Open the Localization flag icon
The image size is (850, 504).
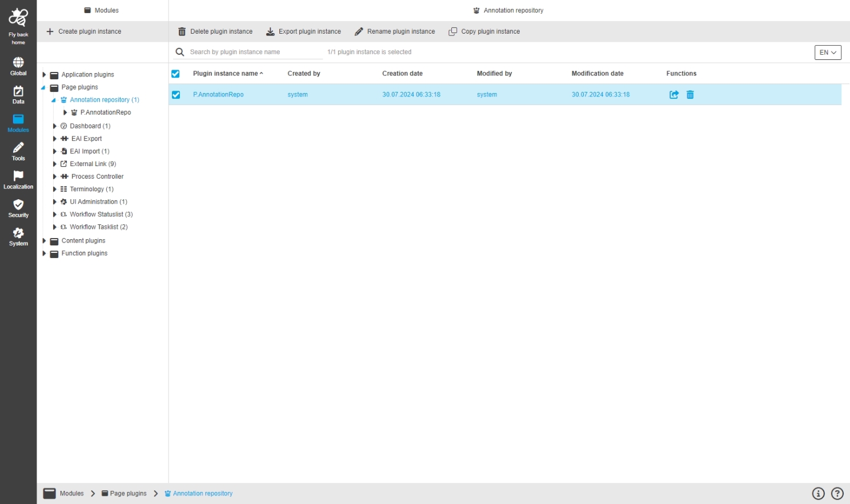click(18, 176)
